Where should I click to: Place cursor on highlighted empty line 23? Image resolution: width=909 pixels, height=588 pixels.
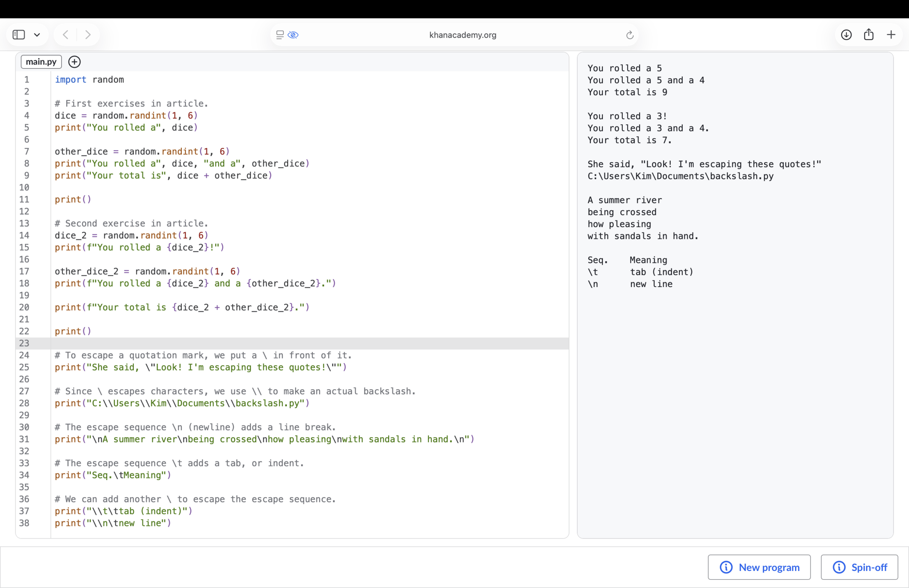point(309,343)
